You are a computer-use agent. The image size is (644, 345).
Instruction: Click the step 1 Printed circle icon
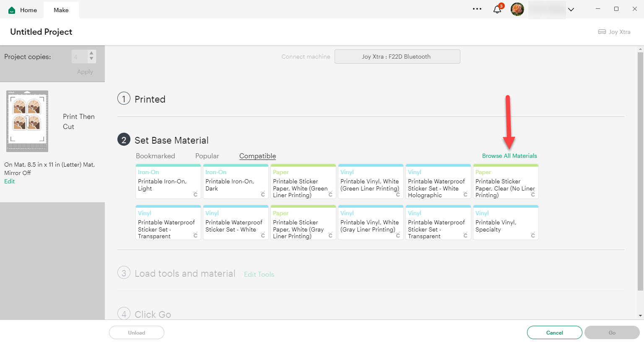click(x=124, y=99)
